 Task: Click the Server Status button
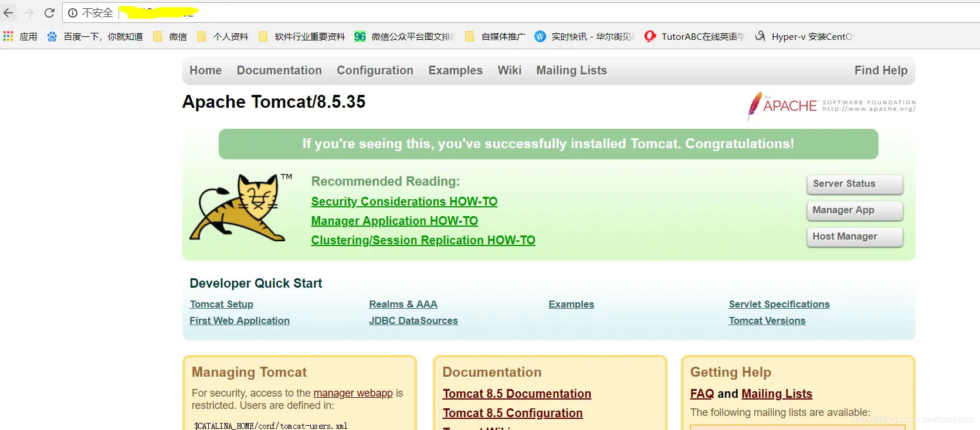click(854, 184)
